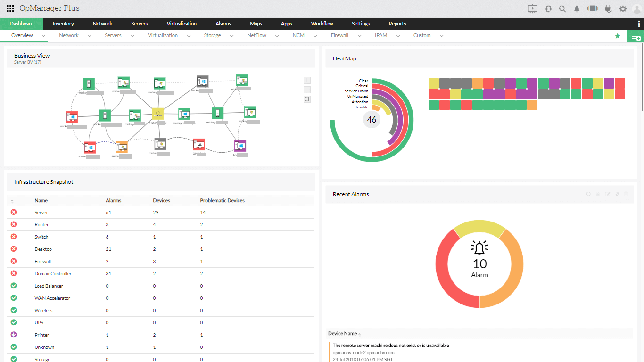Open the search icon in the top bar

(562, 8)
